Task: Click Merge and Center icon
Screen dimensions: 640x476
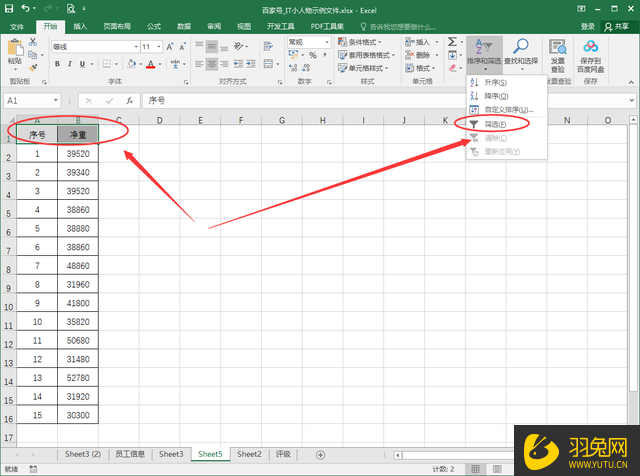Action: pos(268,64)
